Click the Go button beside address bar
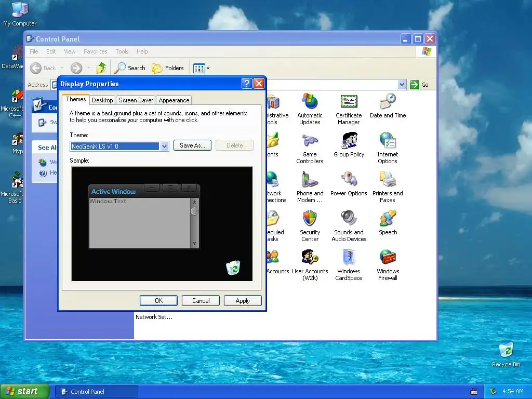 point(419,85)
